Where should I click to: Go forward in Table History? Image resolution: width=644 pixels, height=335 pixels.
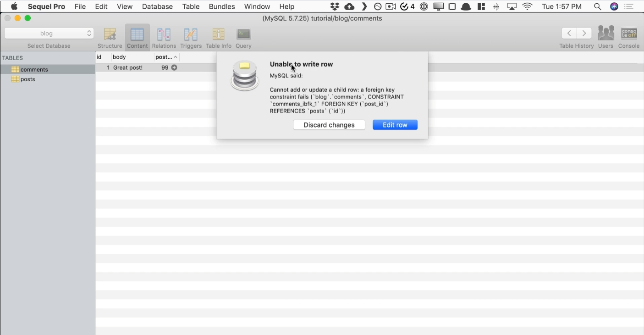pyautogui.click(x=584, y=33)
